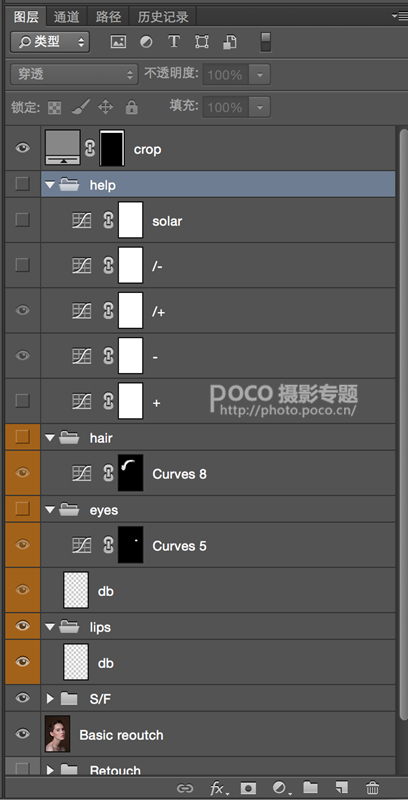408x800 pixels.
Task: Open the fx layer style menu
Action: 218,788
